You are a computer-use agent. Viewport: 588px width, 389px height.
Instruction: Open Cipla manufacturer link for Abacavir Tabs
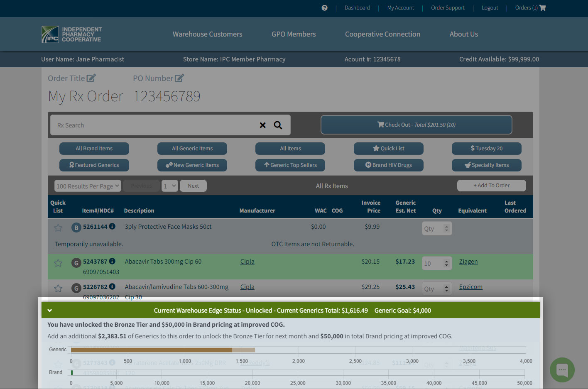[x=247, y=262]
